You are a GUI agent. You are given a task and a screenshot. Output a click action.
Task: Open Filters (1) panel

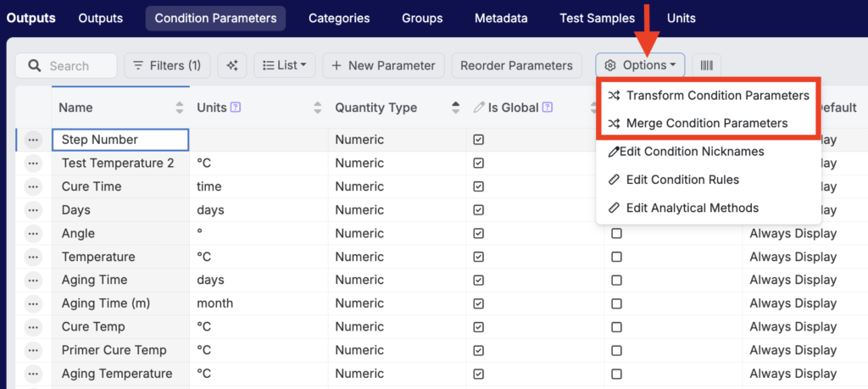167,65
